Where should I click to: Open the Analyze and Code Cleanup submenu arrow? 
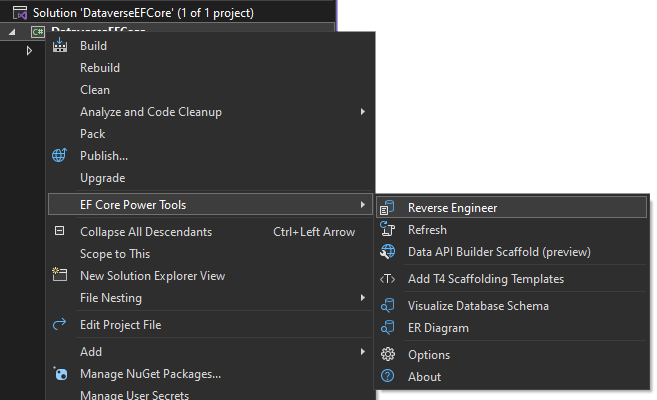click(362, 112)
